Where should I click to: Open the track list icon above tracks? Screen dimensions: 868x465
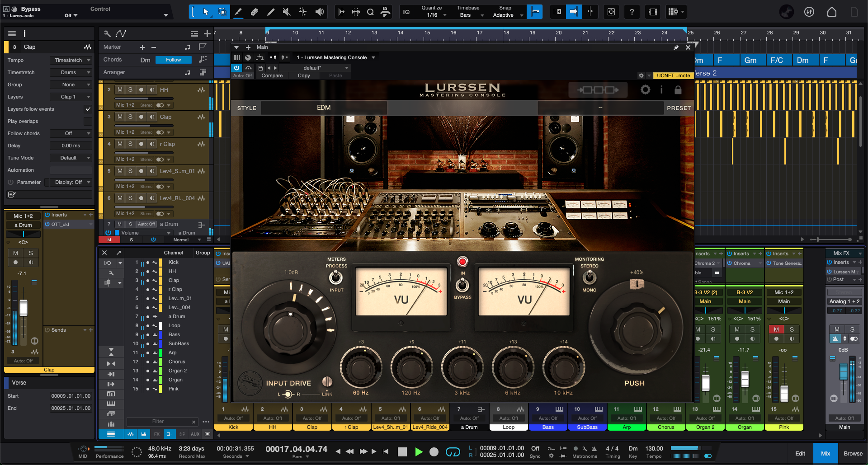pyautogui.click(x=194, y=33)
